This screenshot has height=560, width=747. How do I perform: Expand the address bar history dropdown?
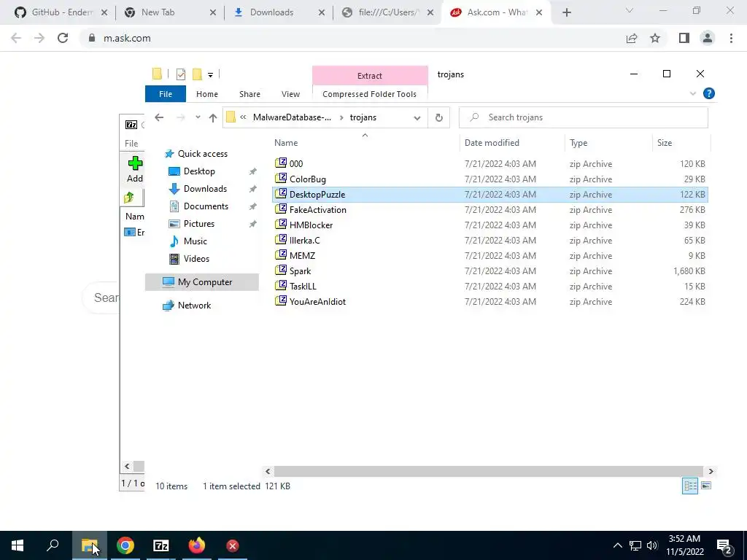point(417,117)
